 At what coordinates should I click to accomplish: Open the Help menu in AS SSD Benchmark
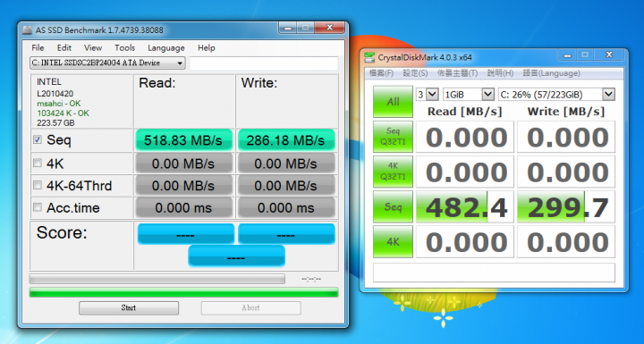tap(207, 48)
